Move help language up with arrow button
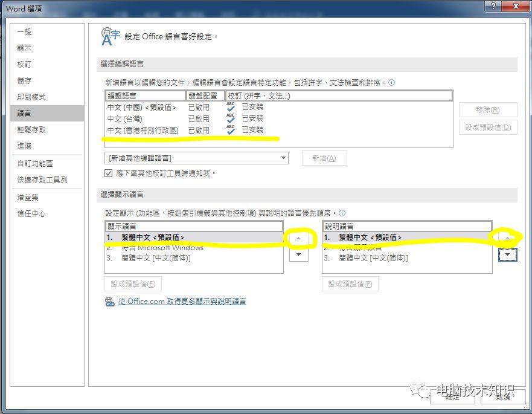Viewport: 532px width, 414px height. [508, 238]
